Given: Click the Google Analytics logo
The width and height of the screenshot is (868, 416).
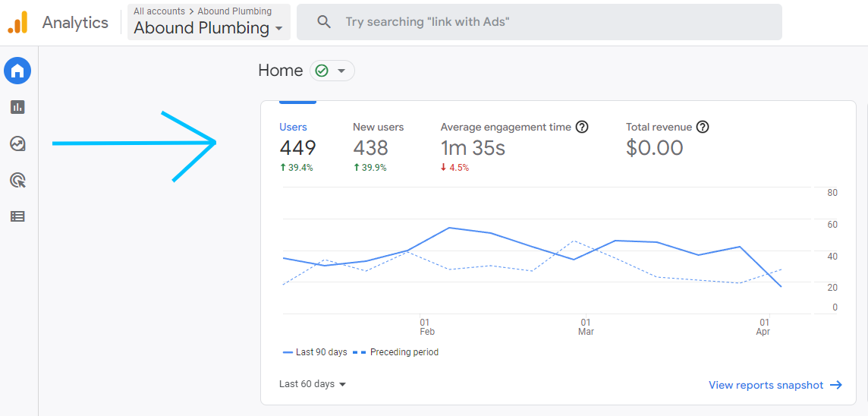Looking at the screenshot, I should tap(17, 22).
